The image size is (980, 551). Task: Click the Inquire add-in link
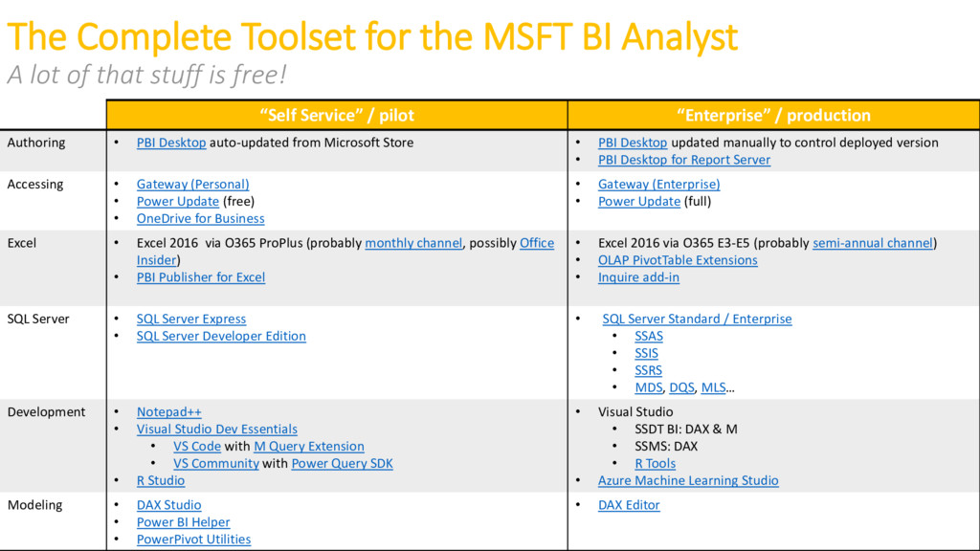(638, 277)
